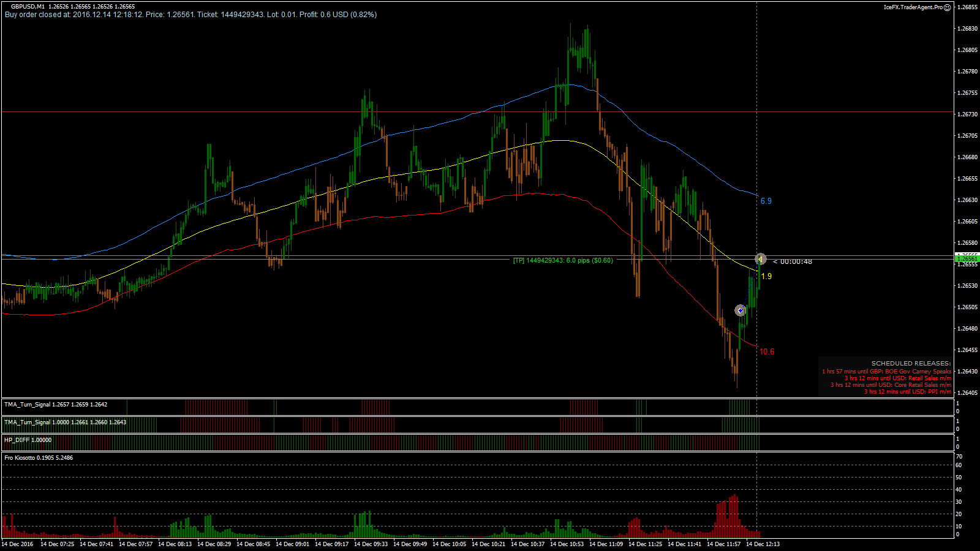This screenshot has height=551, width=980.
Task: Click the 'USD: Core Retail Sales m/m' line
Action: point(891,385)
